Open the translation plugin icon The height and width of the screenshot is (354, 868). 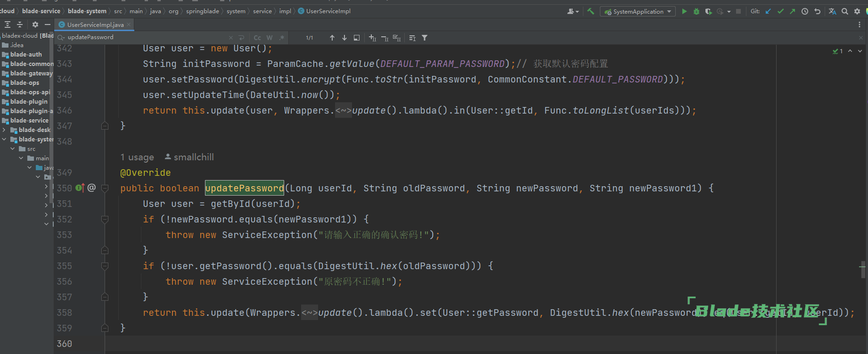(832, 11)
